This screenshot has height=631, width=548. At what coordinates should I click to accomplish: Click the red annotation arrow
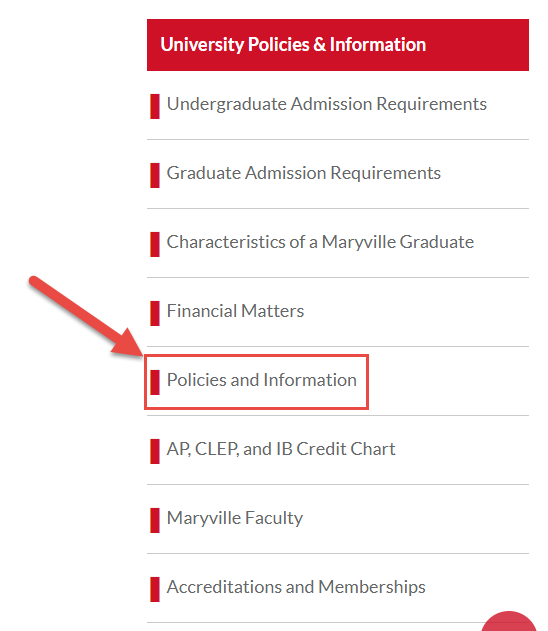(x=86, y=316)
